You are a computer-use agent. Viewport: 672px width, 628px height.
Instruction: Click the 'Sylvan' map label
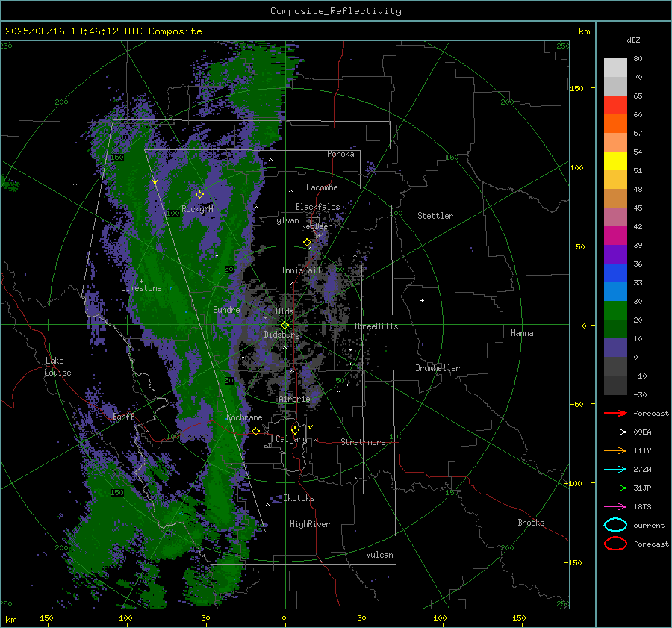285,220
